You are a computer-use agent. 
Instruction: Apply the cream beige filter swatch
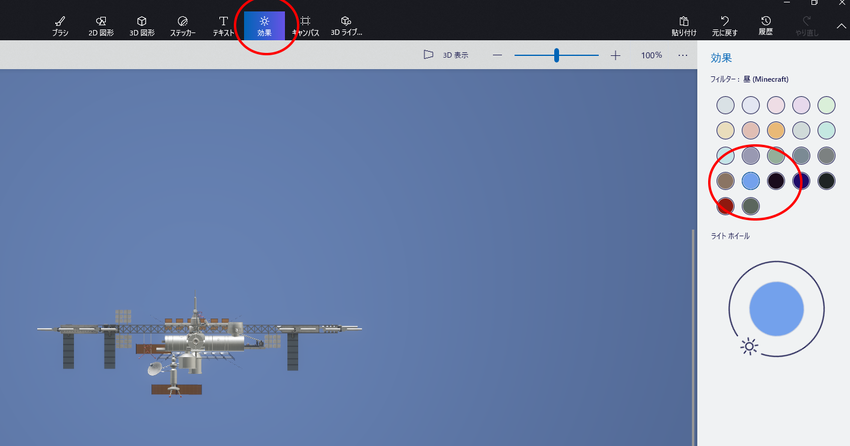pos(725,130)
